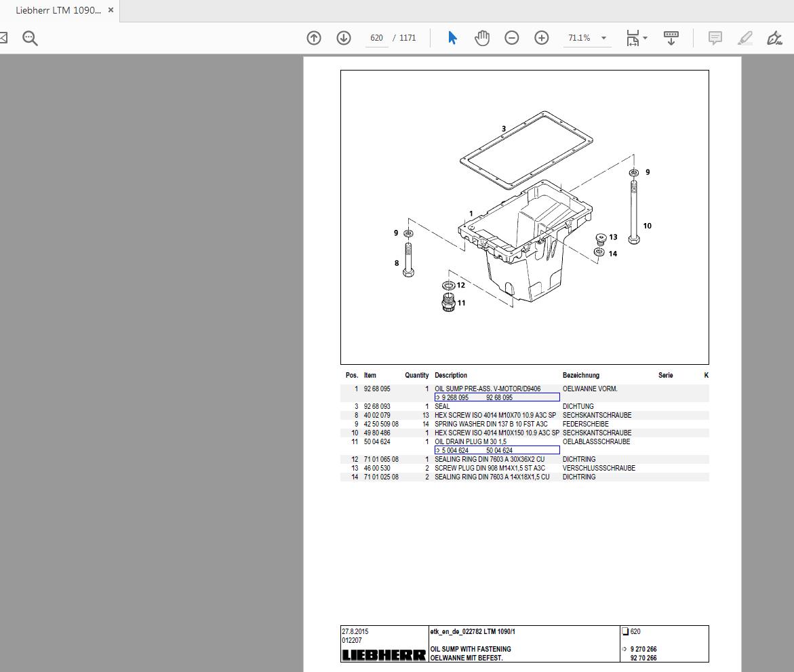
Task: Select the highlighter pen tool
Action: (745, 38)
